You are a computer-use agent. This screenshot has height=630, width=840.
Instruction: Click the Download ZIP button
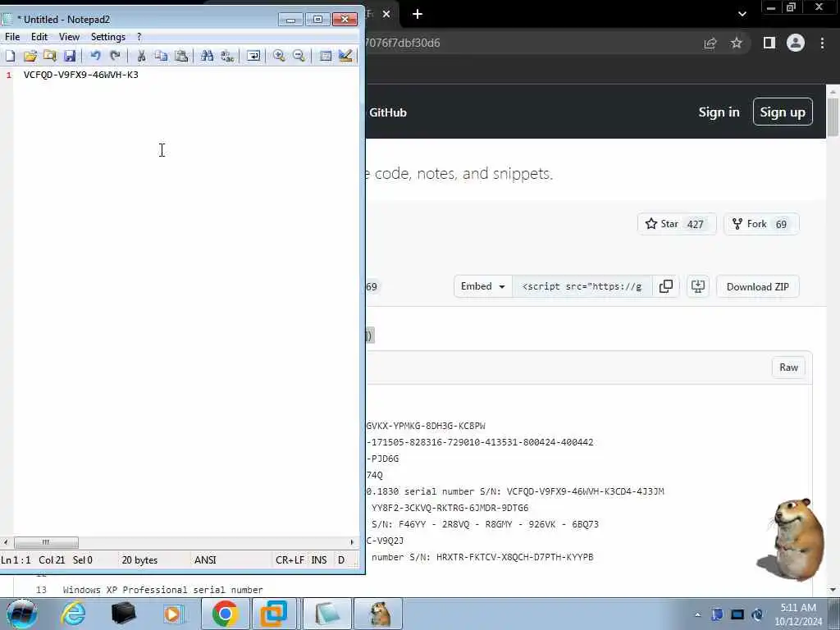(x=757, y=286)
